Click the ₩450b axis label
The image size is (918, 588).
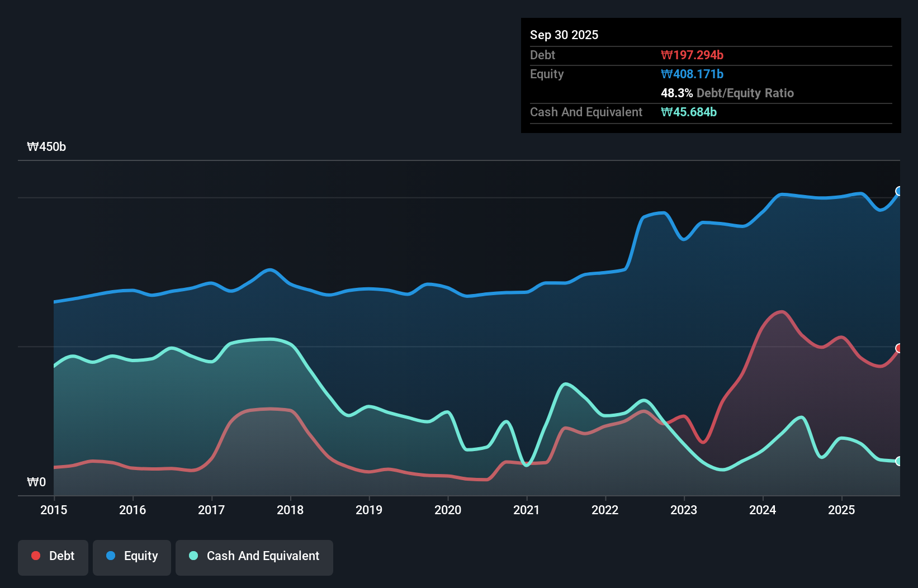click(x=47, y=147)
